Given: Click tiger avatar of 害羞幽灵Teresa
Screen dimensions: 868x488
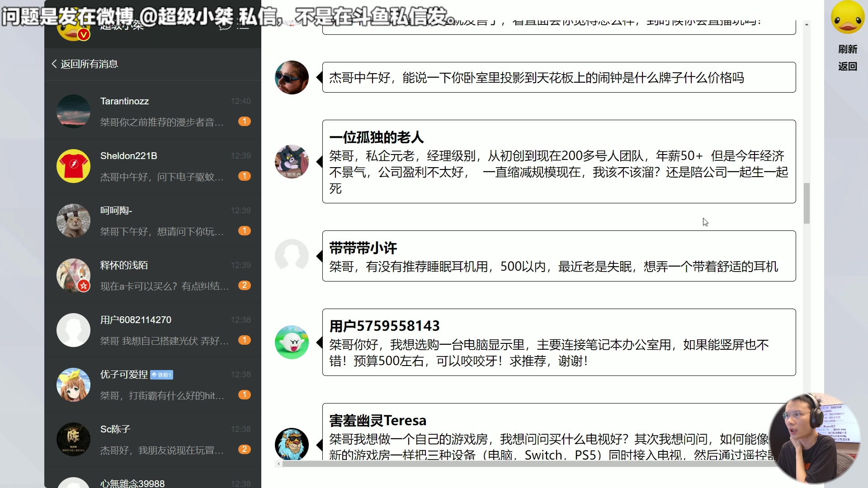Looking at the screenshot, I should (x=292, y=444).
